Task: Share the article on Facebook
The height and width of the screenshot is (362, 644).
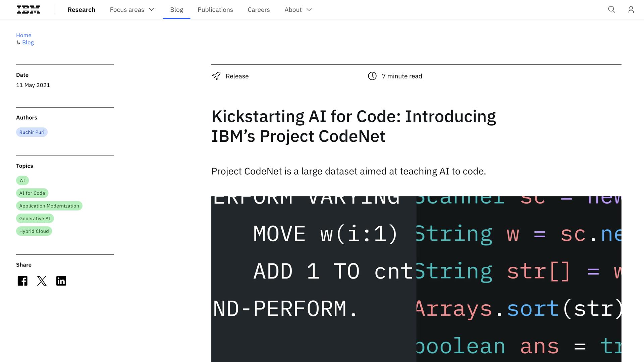Action: (22, 281)
